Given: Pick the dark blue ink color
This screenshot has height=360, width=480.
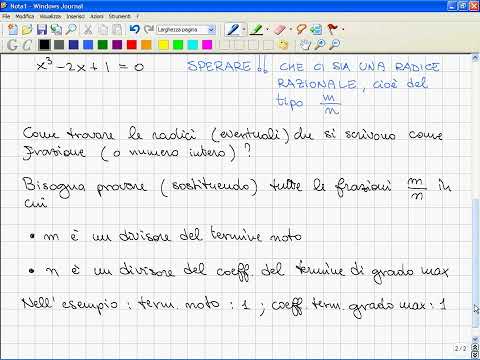Looking at the screenshot, I should point(73,45).
